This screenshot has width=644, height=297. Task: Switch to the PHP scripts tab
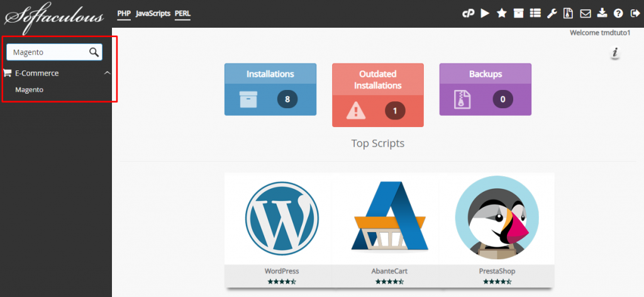[x=124, y=13]
